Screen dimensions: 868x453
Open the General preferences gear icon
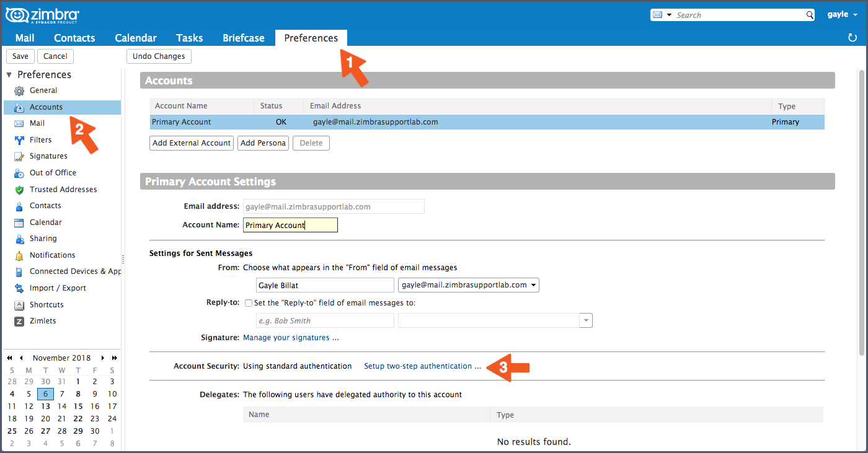point(19,90)
